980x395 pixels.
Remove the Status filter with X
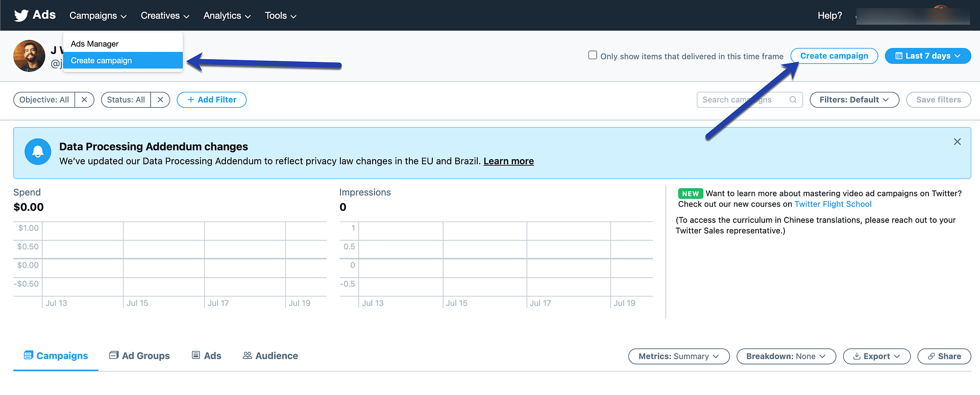click(x=160, y=100)
